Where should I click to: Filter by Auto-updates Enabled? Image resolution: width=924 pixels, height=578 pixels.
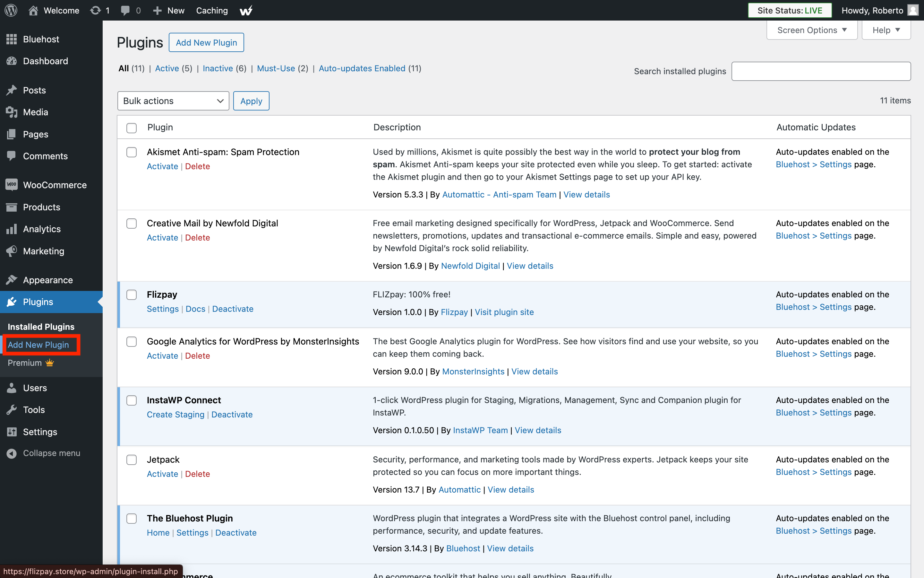[x=362, y=68]
